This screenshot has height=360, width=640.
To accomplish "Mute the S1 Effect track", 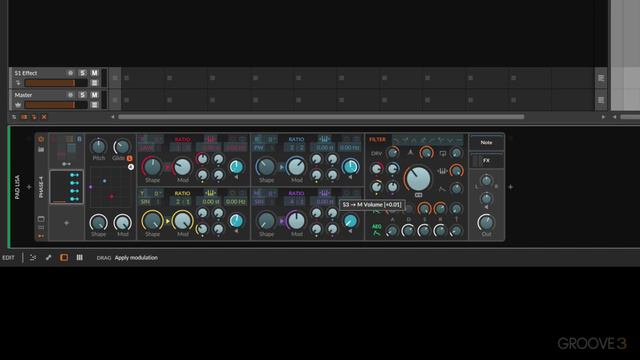I will [x=94, y=73].
